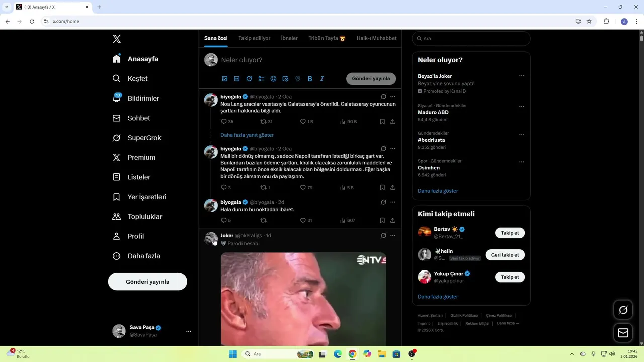Follow Bertav with Takip et
The height and width of the screenshot is (362, 644).
tap(510, 233)
